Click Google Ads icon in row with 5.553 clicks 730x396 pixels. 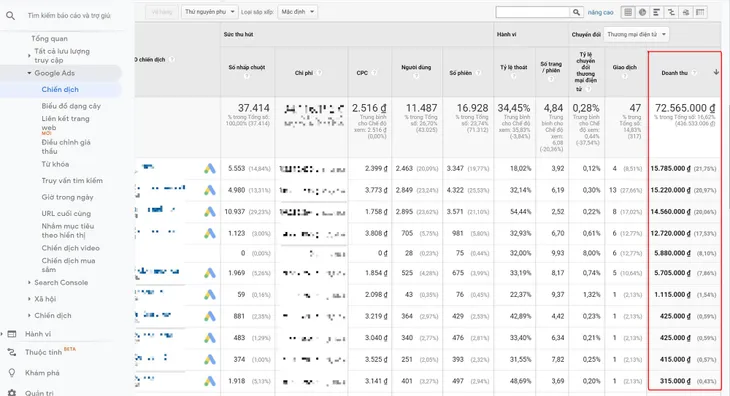point(210,168)
